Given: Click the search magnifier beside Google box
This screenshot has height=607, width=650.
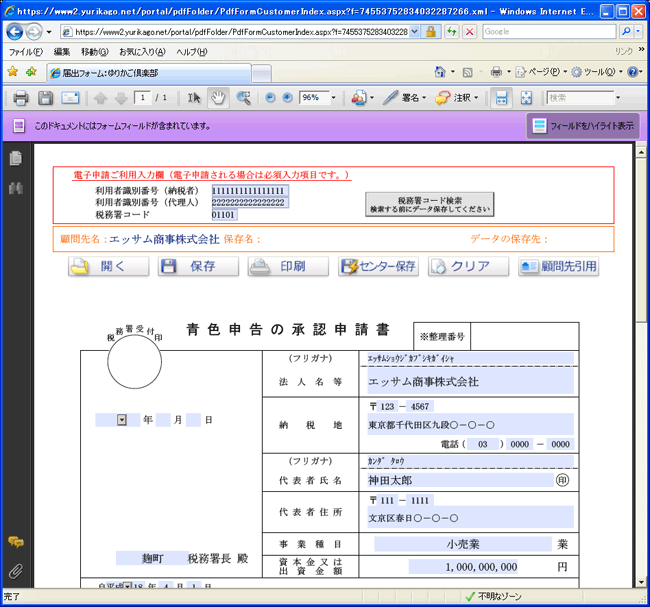Looking at the screenshot, I should (x=626, y=32).
